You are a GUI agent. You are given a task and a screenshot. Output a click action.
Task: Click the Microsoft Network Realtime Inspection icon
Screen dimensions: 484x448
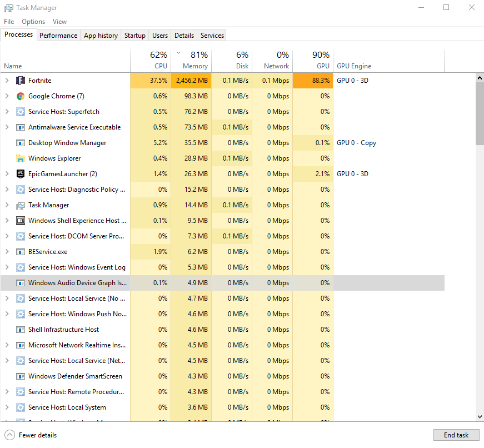coord(21,345)
